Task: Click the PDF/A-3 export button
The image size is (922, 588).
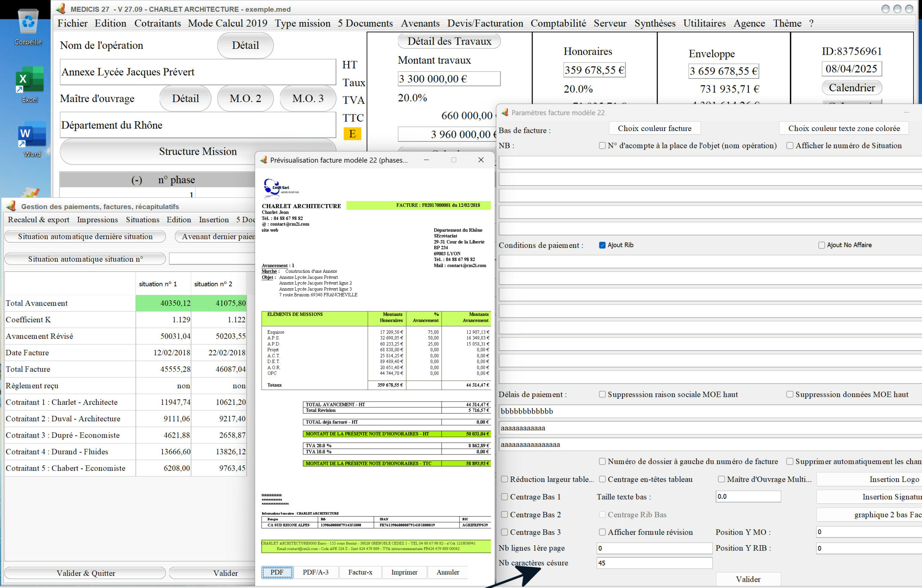Action: (315, 572)
